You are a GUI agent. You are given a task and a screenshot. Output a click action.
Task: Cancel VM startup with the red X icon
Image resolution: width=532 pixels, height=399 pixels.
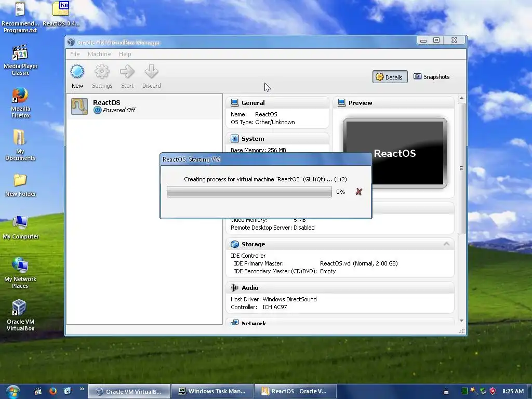tap(358, 192)
